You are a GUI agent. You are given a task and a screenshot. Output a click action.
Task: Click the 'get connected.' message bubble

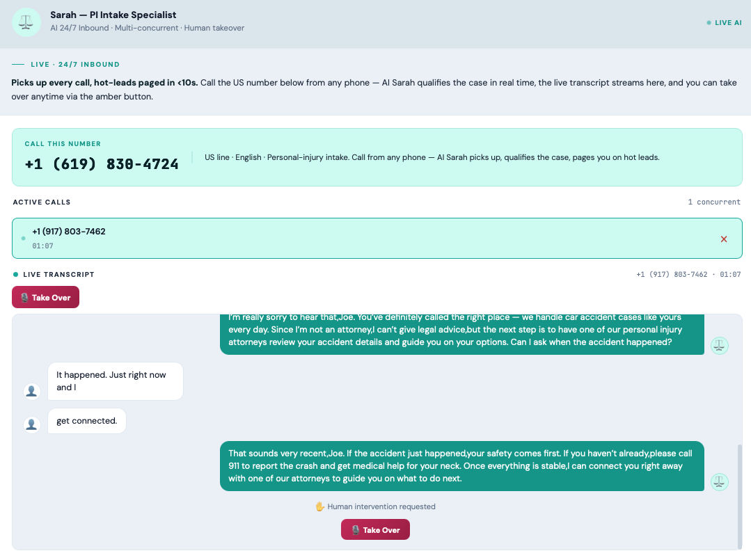click(87, 421)
